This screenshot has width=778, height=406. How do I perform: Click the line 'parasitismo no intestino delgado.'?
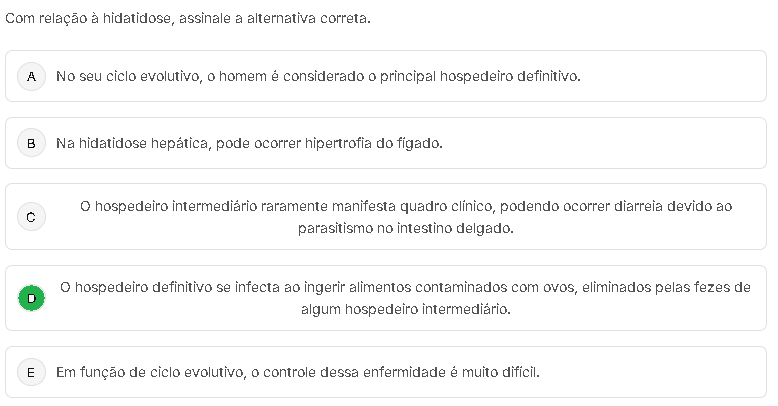pos(405,228)
